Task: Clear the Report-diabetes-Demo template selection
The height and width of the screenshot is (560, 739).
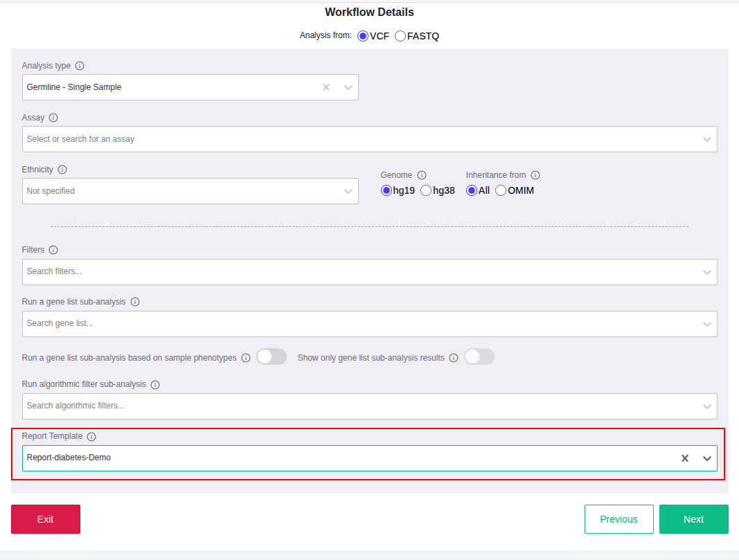Action: pyautogui.click(x=684, y=458)
